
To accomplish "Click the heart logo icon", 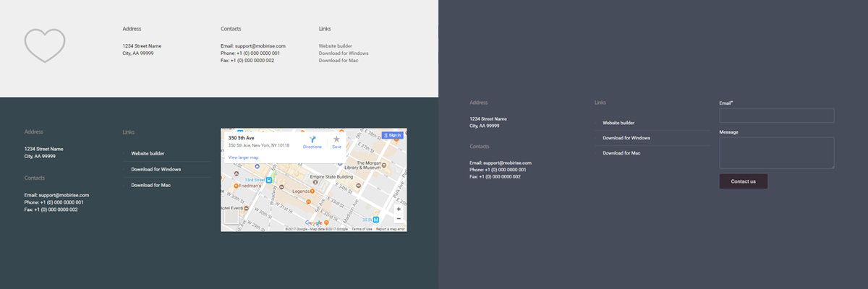I will pyautogui.click(x=45, y=45).
